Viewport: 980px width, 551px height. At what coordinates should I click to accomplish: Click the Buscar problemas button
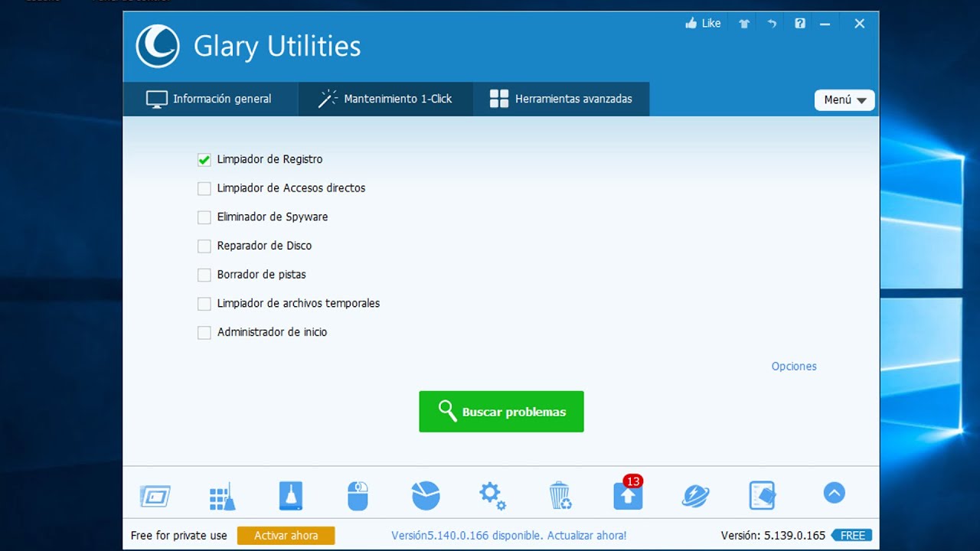(x=501, y=412)
